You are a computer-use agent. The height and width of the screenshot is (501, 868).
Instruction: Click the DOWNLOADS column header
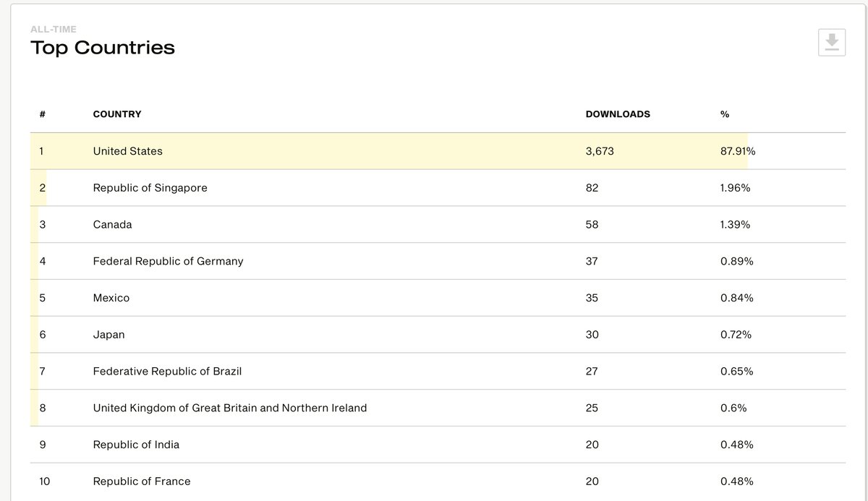(618, 114)
